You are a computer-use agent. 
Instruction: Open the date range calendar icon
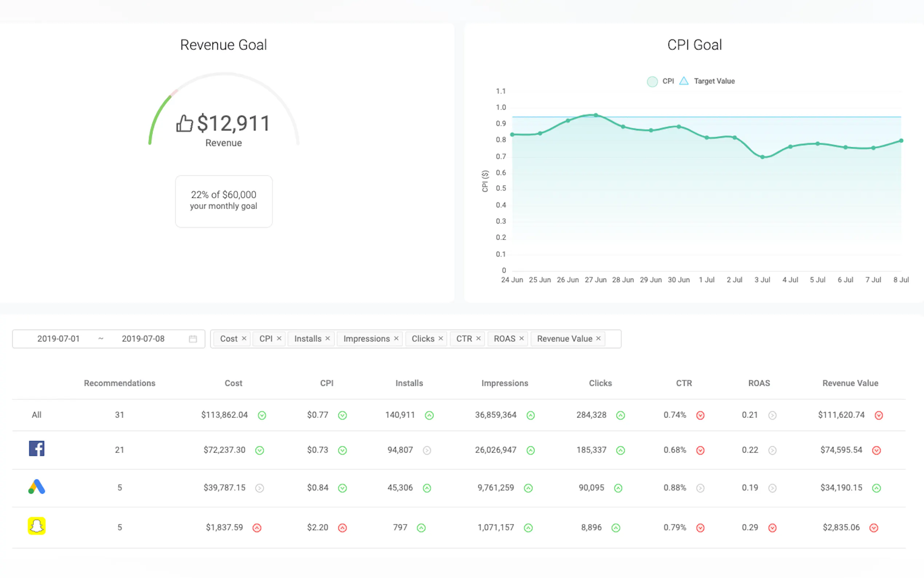tap(193, 339)
